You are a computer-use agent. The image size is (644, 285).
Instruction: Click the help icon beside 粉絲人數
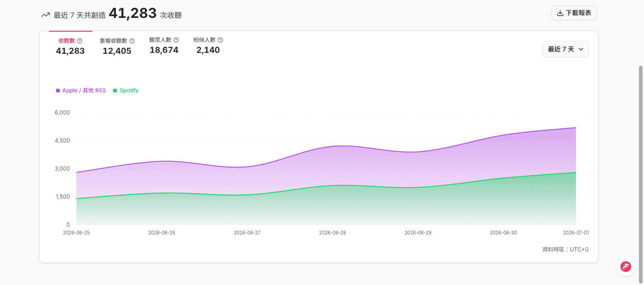[x=220, y=40]
